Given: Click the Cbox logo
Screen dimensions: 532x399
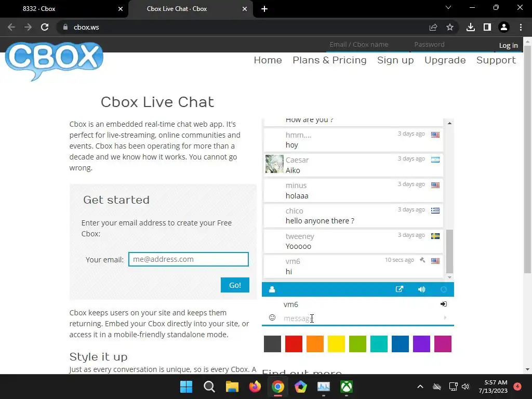Looking at the screenshot, I should pyautogui.click(x=54, y=61).
